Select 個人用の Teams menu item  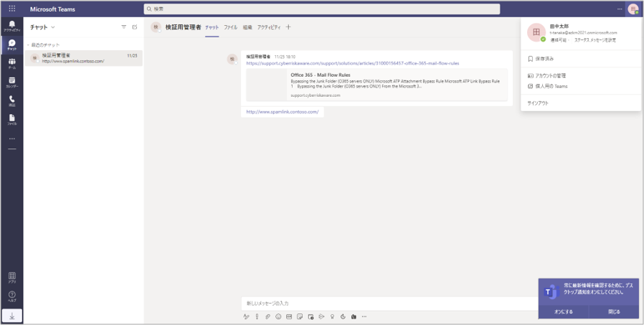[580, 86]
